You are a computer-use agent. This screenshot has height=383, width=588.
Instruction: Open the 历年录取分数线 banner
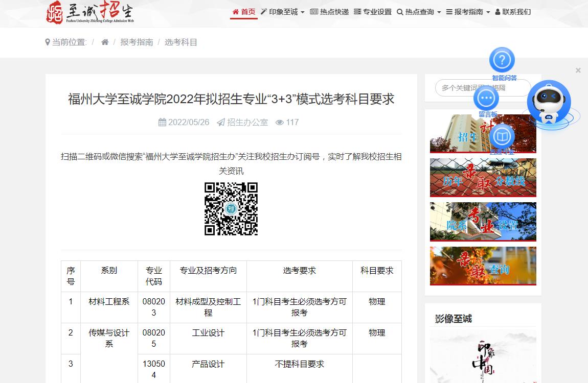pyautogui.click(x=483, y=178)
